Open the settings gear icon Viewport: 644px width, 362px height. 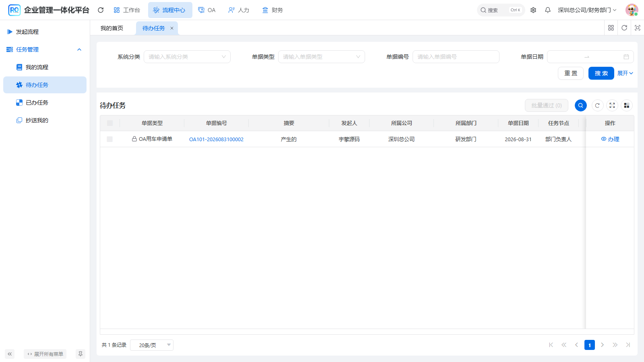pos(533,10)
